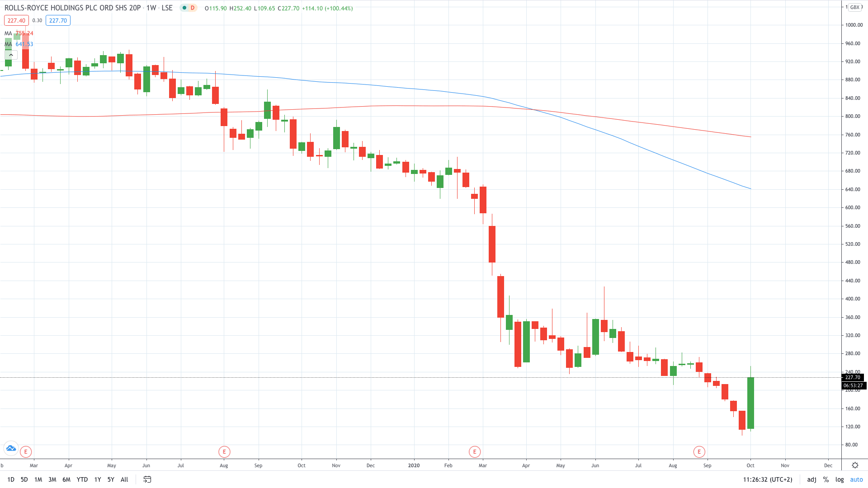Click the high value H252.40
The height and width of the screenshot is (488, 868).
click(x=240, y=8)
